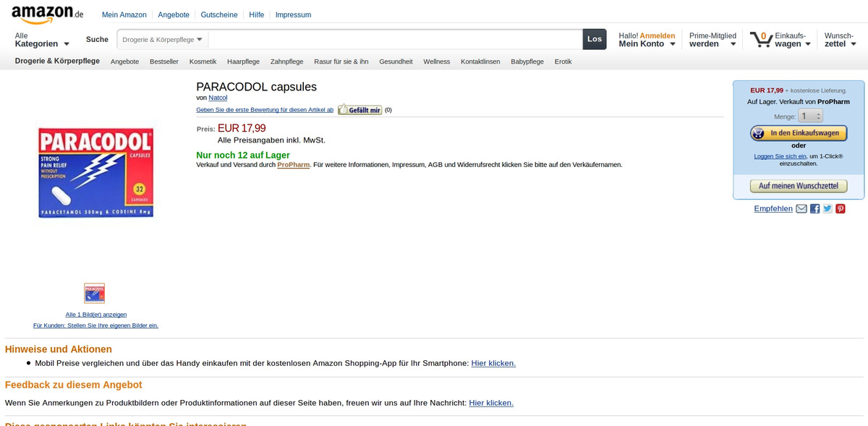Click Loggen Sie sich ein link

tap(782, 156)
